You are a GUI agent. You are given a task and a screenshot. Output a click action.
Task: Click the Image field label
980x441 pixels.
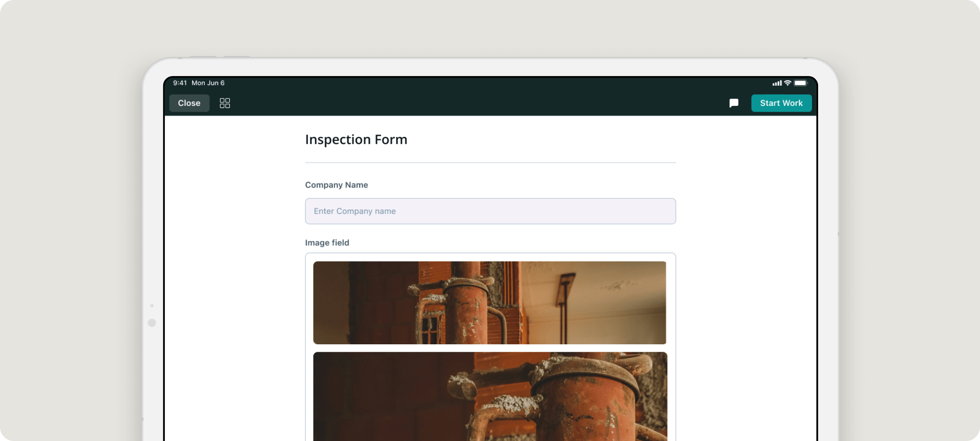click(x=327, y=243)
